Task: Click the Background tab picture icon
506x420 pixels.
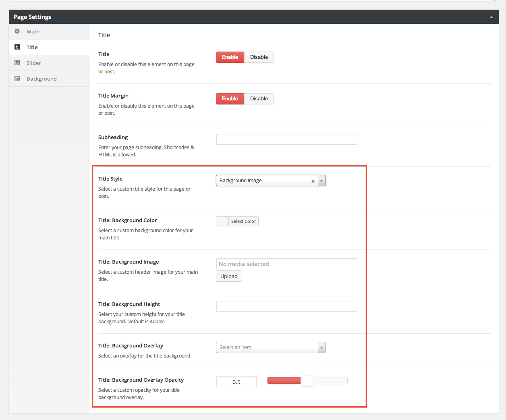Action: (17, 79)
